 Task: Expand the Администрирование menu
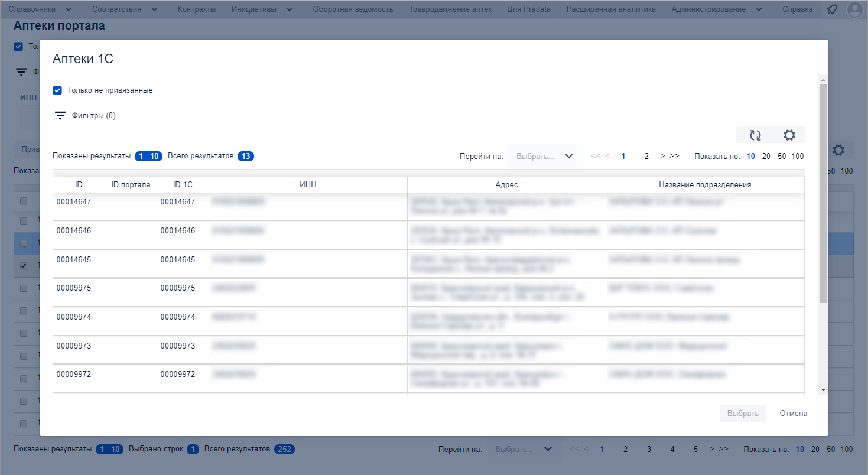[716, 9]
